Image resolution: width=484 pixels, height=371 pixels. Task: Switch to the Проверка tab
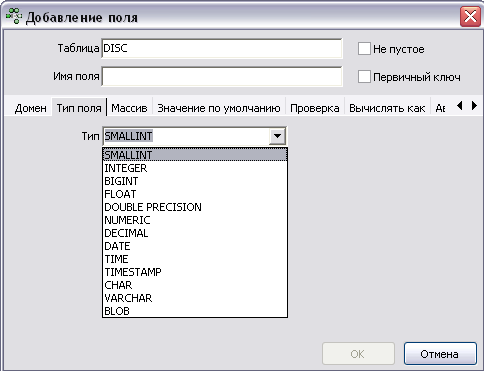click(315, 108)
